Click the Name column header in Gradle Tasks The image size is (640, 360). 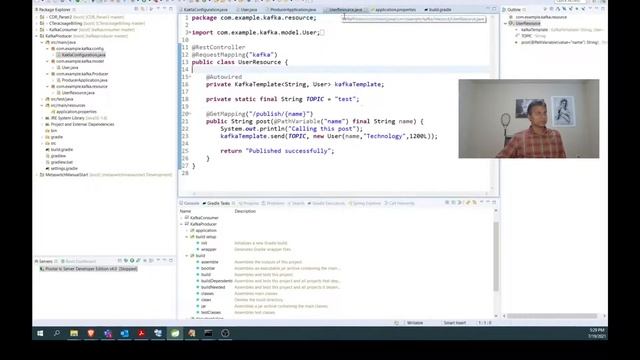click(185, 211)
